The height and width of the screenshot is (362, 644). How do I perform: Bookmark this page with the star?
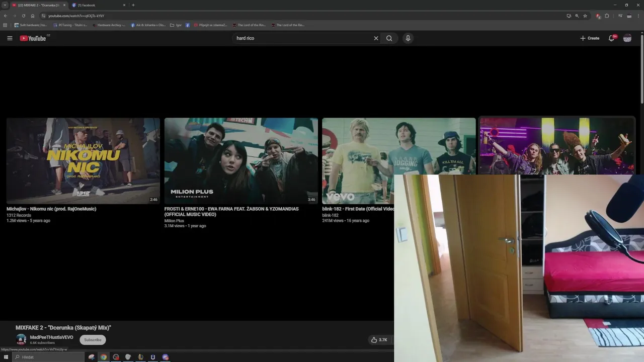click(585, 16)
